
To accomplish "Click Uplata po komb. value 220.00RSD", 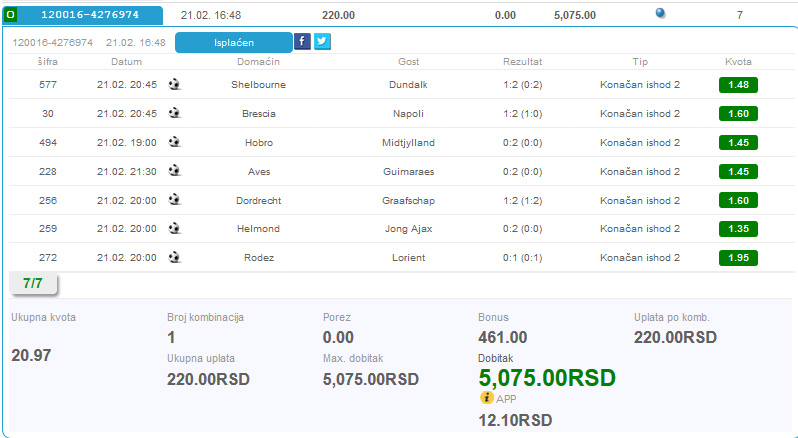I will 675,337.
